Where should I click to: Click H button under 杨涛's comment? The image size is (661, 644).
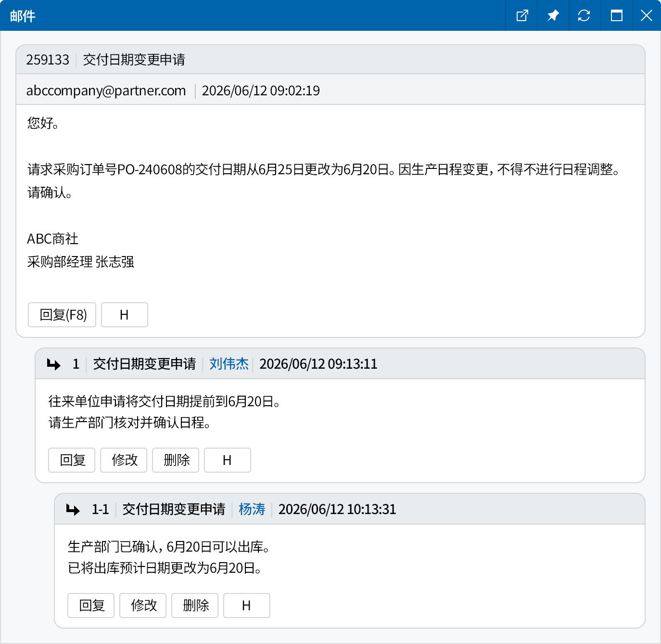tap(247, 605)
